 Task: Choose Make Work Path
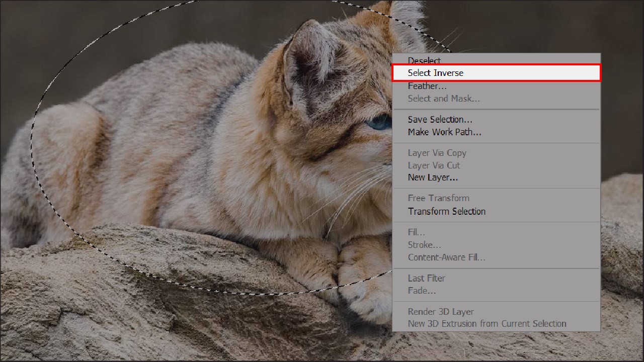click(x=444, y=132)
